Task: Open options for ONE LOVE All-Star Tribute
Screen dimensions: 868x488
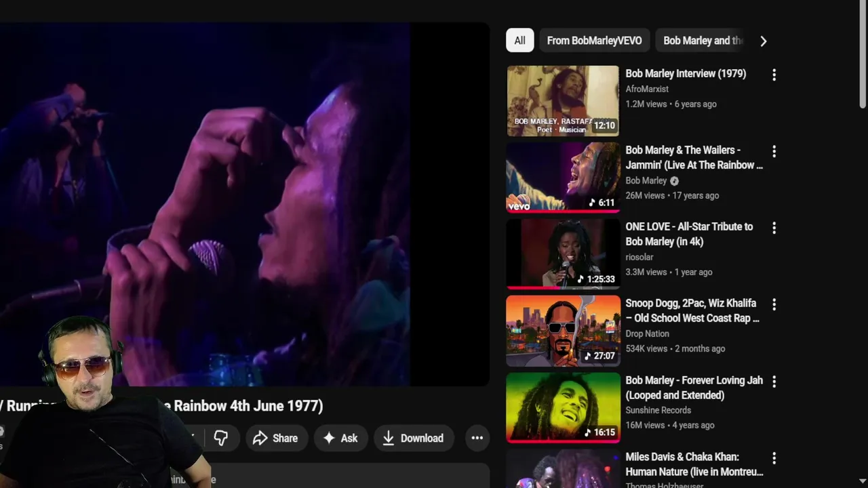Action: pos(774,228)
